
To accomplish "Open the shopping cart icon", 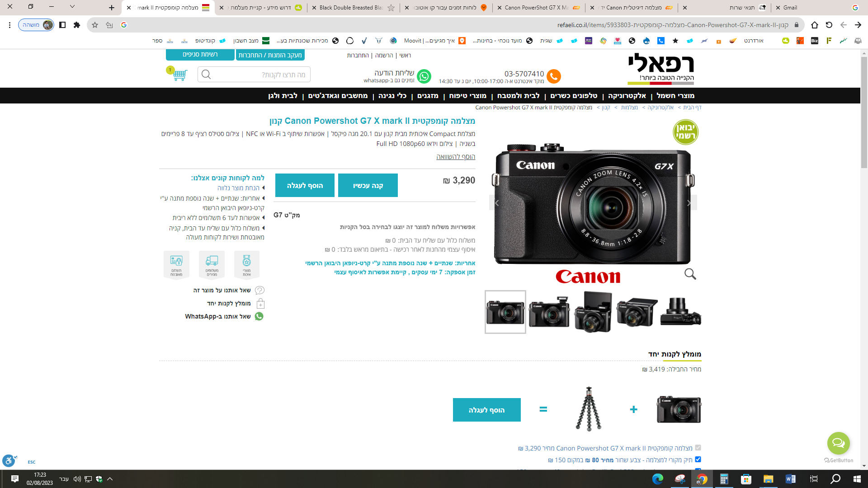I will click(x=179, y=75).
